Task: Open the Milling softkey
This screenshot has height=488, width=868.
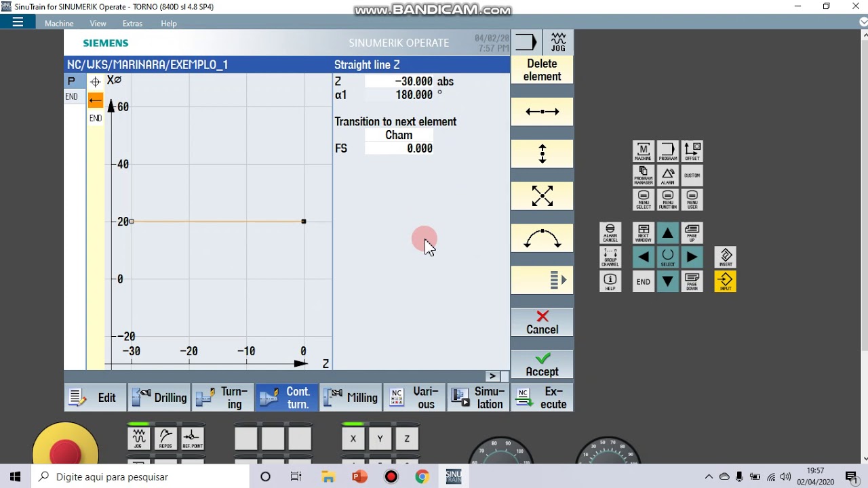Action: [x=350, y=398]
